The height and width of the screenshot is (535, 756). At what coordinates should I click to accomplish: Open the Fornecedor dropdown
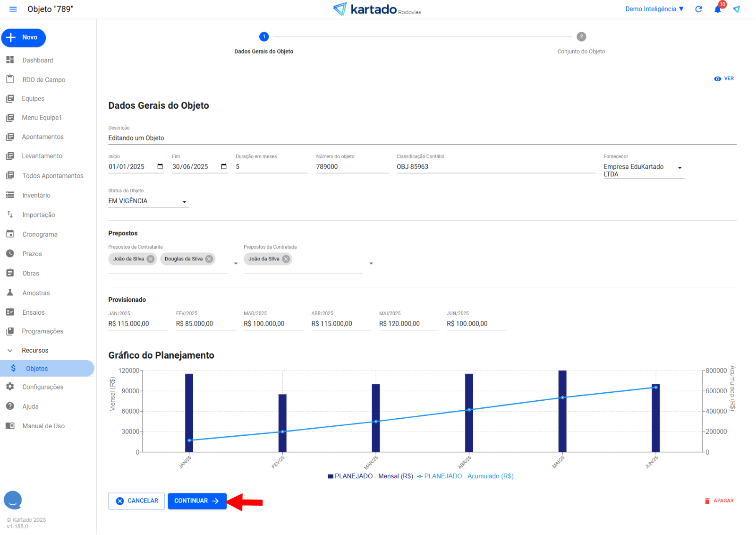[680, 168]
